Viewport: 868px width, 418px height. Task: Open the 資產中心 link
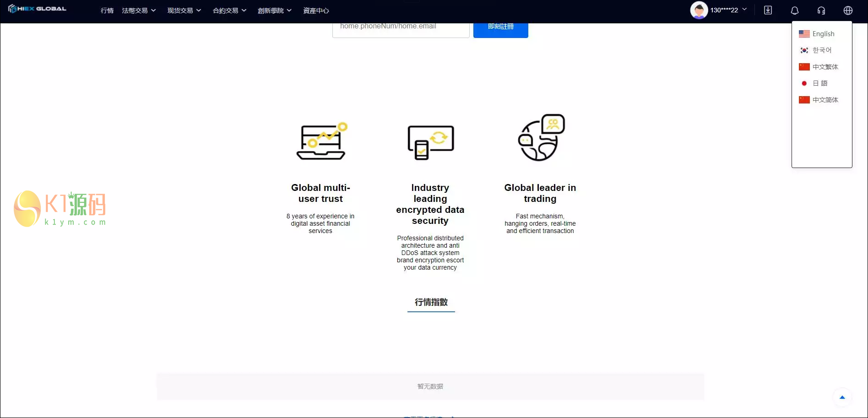tap(315, 10)
